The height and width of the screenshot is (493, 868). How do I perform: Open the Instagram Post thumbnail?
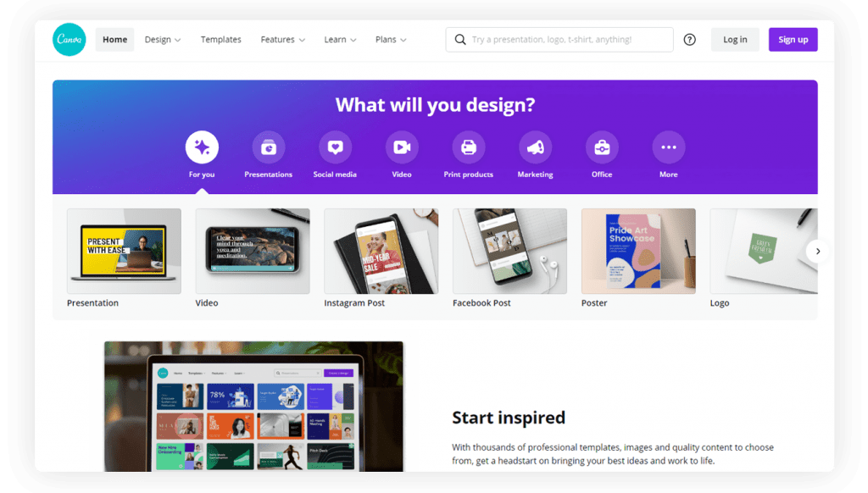[381, 252]
